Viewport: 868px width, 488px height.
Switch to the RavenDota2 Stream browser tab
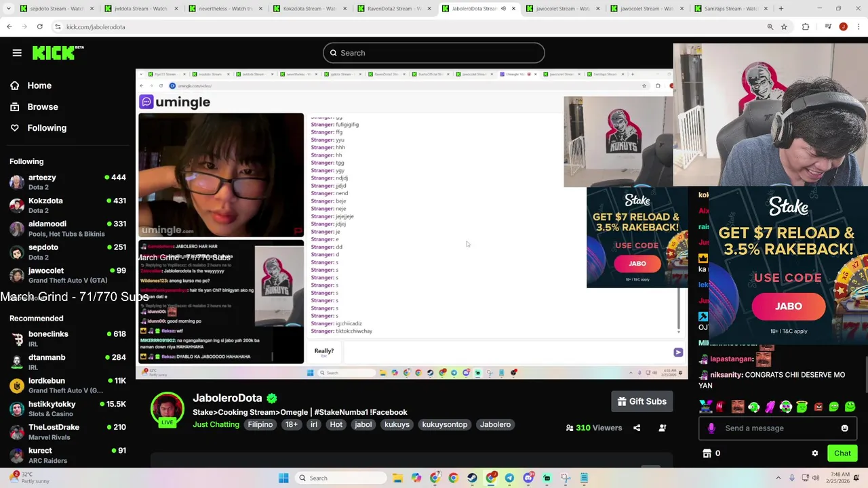click(x=394, y=9)
